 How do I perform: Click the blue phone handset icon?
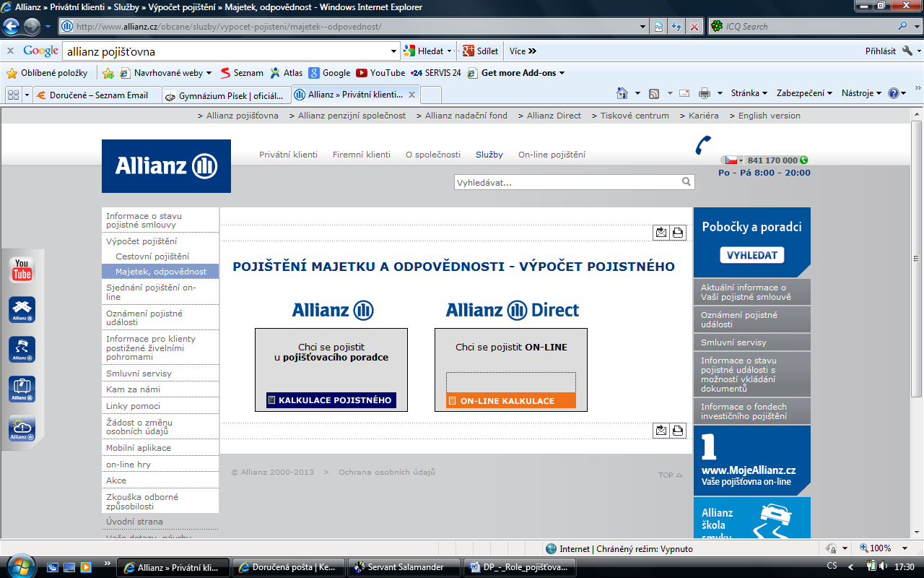click(704, 145)
